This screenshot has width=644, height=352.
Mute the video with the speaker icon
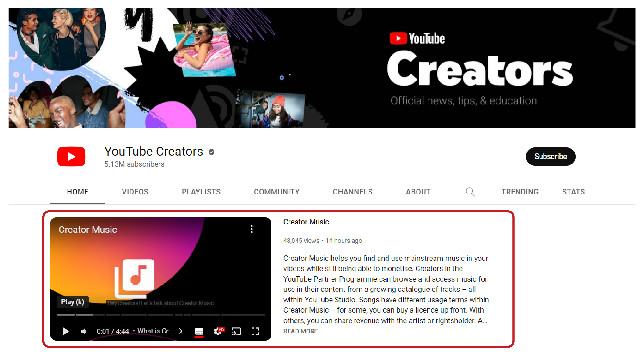(x=84, y=331)
